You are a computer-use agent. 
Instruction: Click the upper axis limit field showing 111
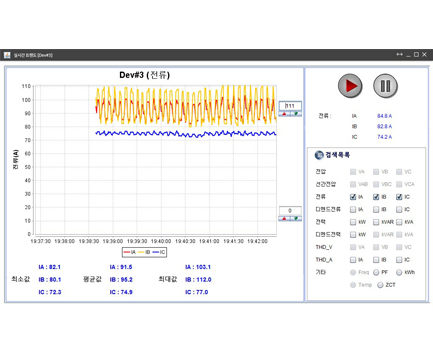coord(290,106)
